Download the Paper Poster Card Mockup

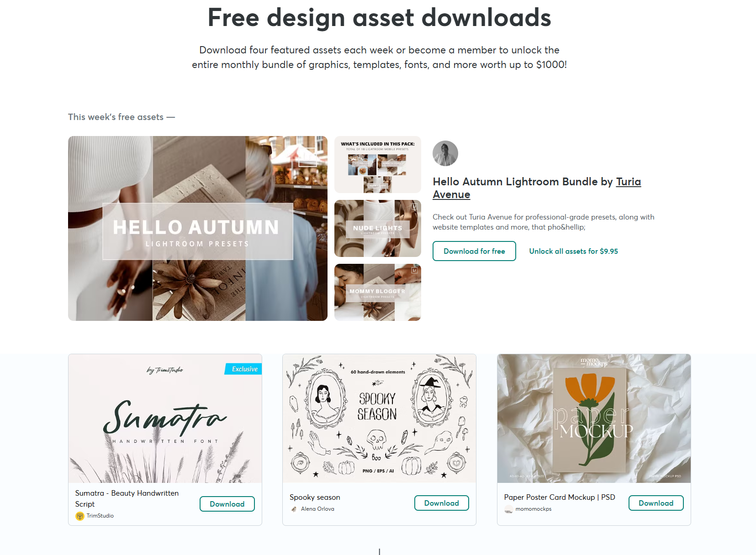tap(656, 503)
